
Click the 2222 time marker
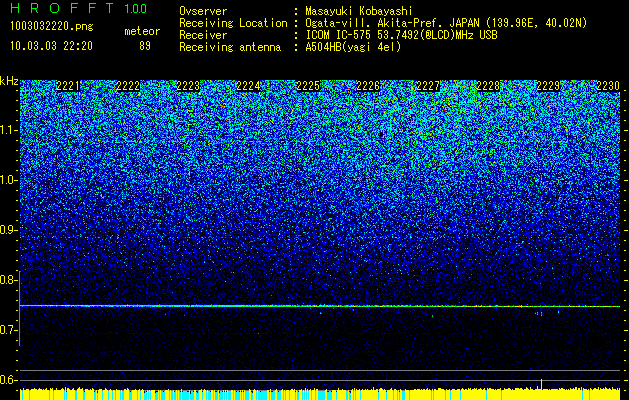(128, 86)
